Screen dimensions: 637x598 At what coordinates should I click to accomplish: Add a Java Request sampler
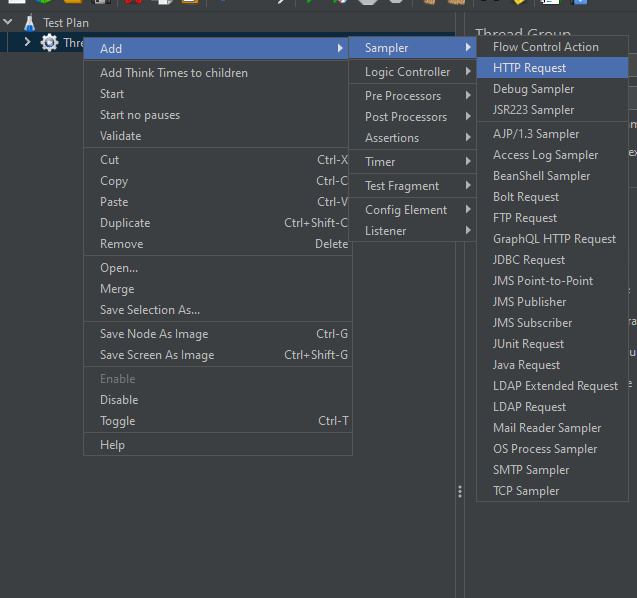(x=552, y=365)
